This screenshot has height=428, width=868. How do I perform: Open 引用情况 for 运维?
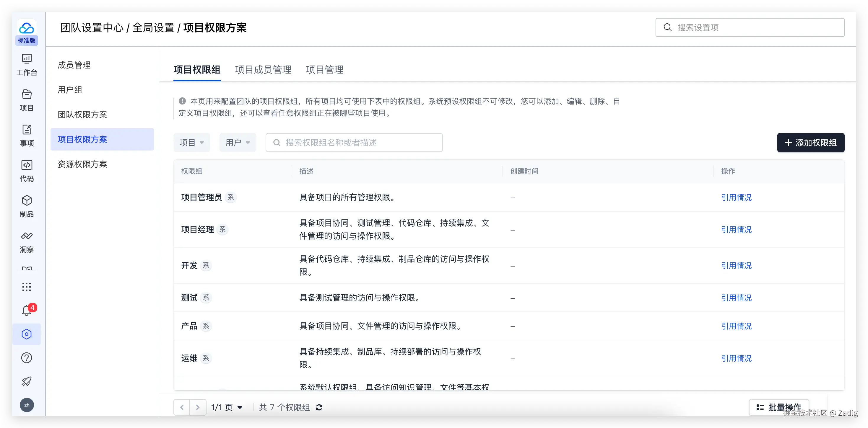(736, 358)
